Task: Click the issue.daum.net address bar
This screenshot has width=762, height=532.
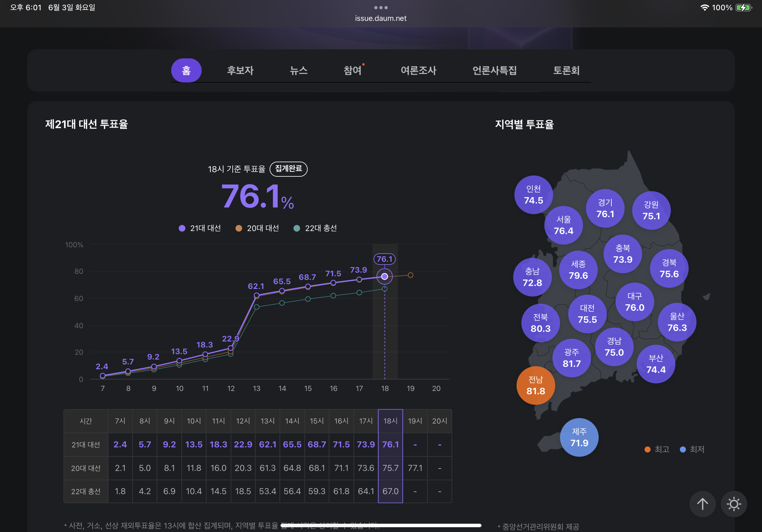Action: (x=381, y=18)
